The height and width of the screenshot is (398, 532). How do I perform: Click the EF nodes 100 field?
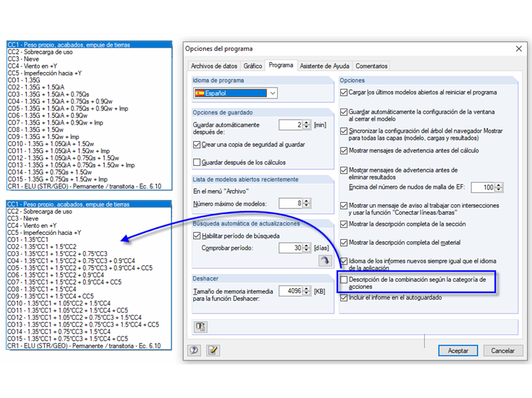click(483, 187)
